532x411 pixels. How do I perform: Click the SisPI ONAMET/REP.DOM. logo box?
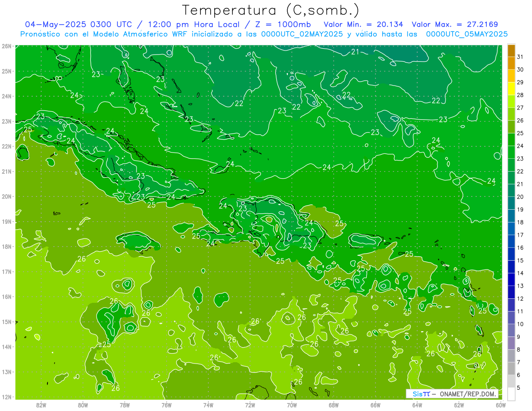452,394
